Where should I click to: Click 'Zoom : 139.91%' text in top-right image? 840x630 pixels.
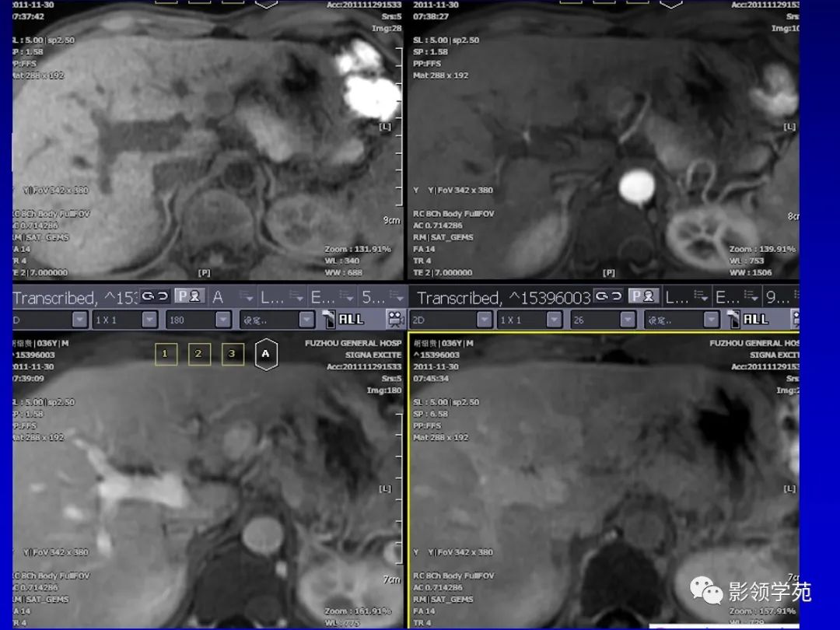click(762, 249)
